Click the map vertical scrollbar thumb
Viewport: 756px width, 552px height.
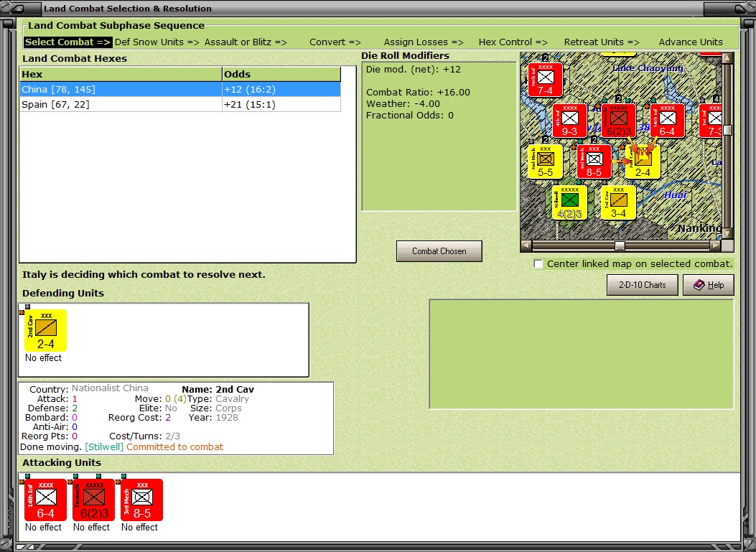(727, 130)
